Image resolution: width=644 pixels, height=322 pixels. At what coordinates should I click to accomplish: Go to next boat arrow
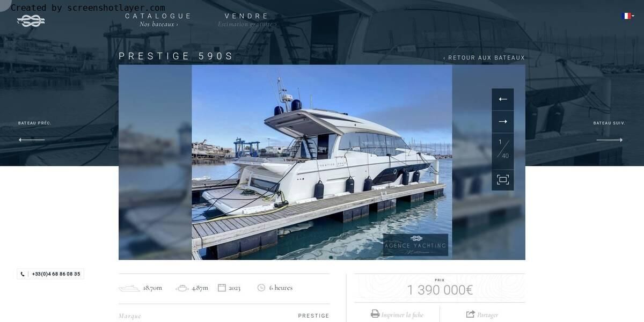pyautogui.click(x=610, y=140)
